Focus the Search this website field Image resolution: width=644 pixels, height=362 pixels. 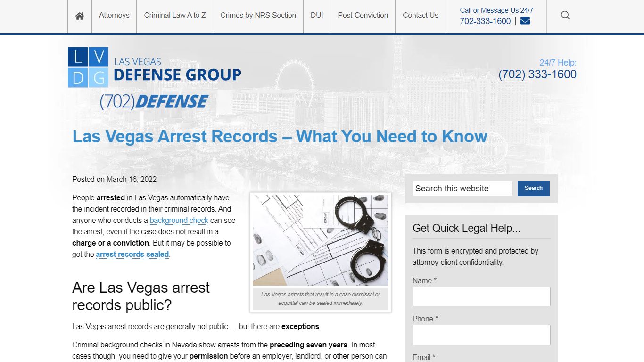[462, 189]
